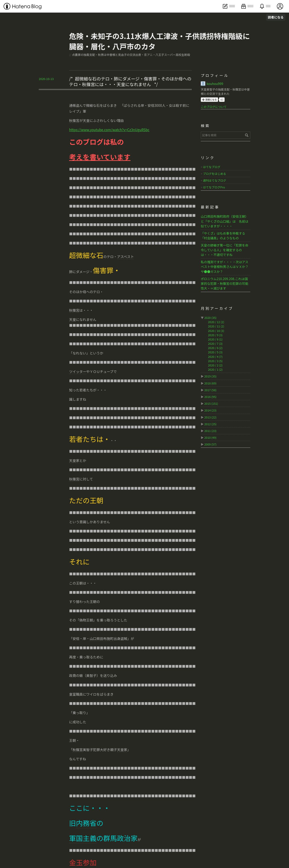Open the user account avatar icon

pos(280,6)
